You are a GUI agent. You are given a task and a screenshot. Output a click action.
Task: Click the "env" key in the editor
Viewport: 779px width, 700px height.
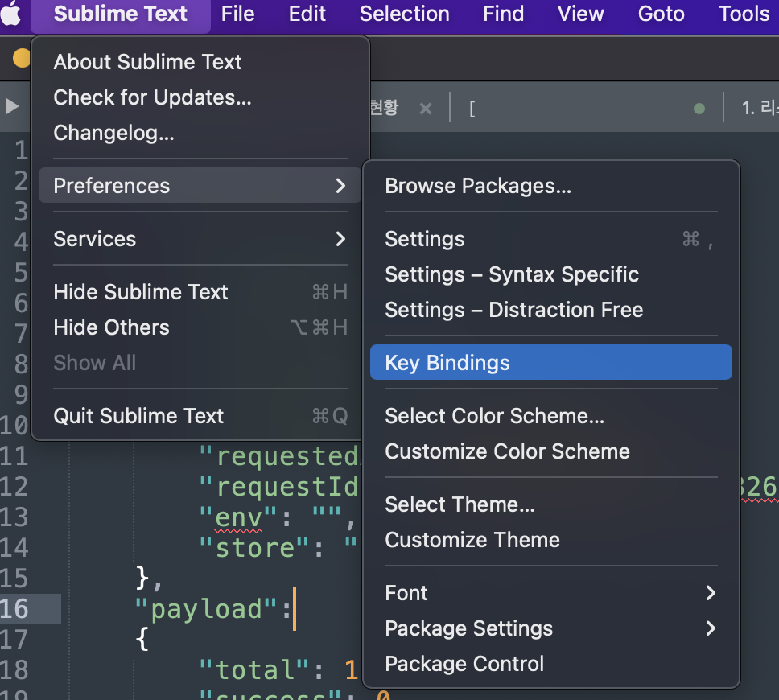[x=238, y=517]
